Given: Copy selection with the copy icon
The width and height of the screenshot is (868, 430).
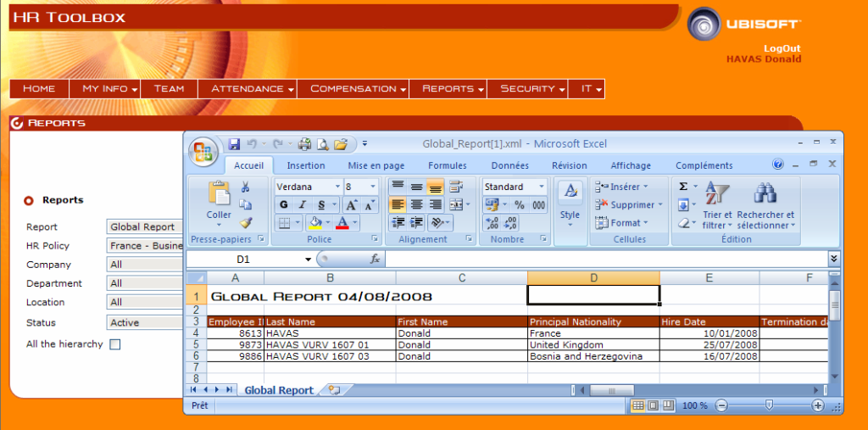Looking at the screenshot, I should (245, 204).
